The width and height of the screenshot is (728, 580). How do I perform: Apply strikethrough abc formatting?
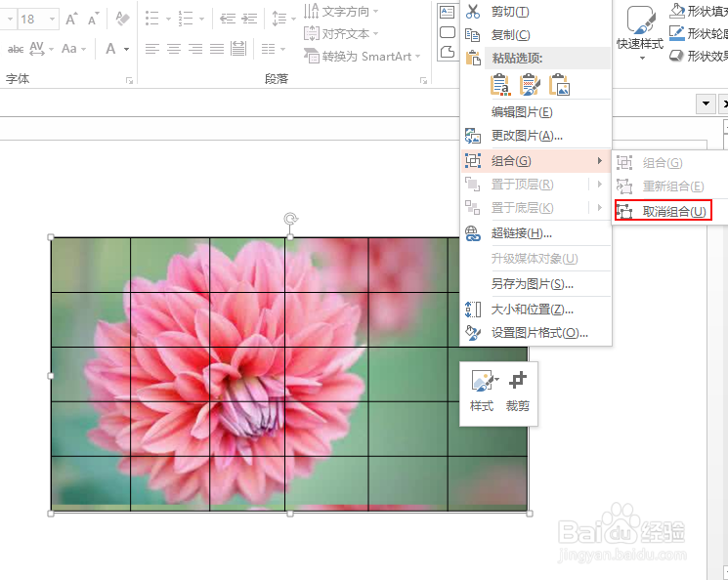click(16, 49)
